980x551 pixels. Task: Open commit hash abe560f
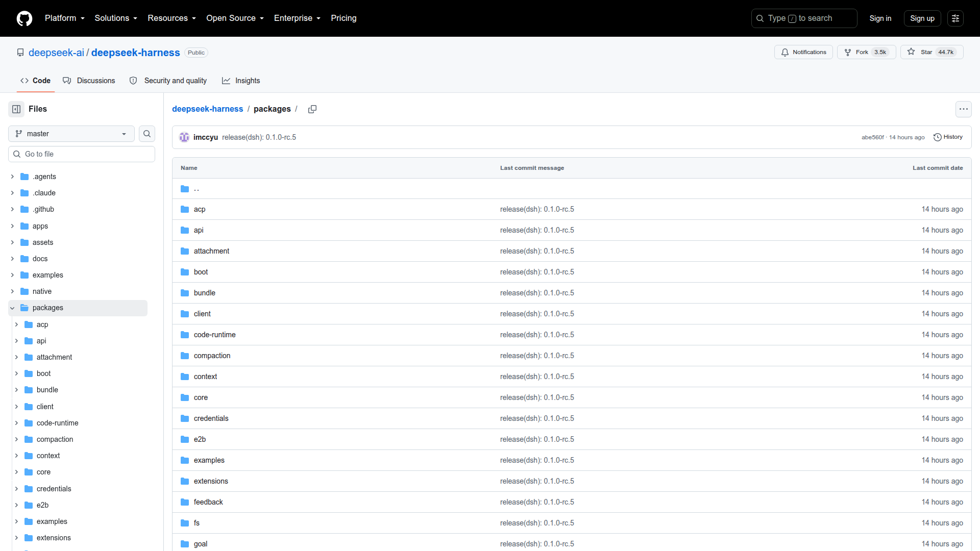(x=872, y=137)
